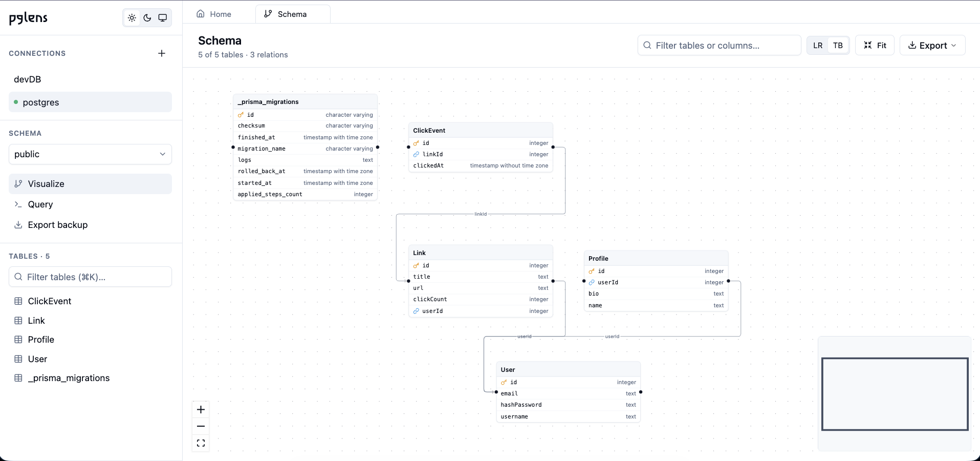The height and width of the screenshot is (461, 980).
Task: Click the bio column in Profile
Action: point(656,294)
